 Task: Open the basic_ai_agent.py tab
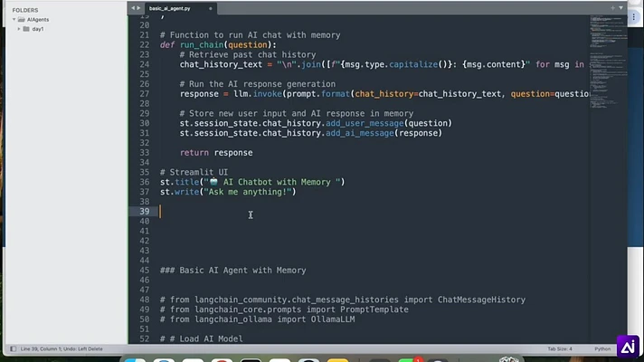(x=170, y=8)
